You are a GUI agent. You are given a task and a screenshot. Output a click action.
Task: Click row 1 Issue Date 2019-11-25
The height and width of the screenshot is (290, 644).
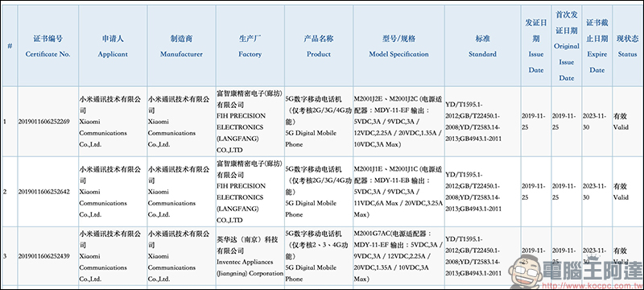(x=536, y=122)
